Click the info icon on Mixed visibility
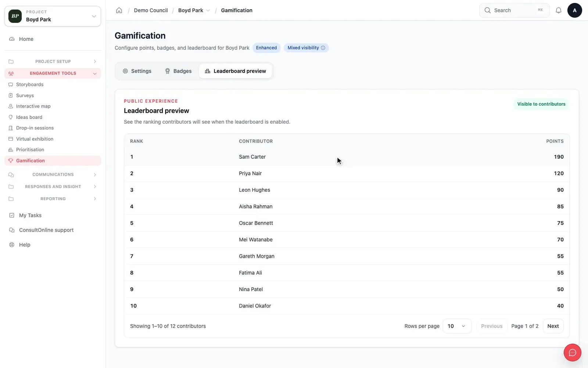The width and height of the screenshot is (588, 368). (323, 48)
